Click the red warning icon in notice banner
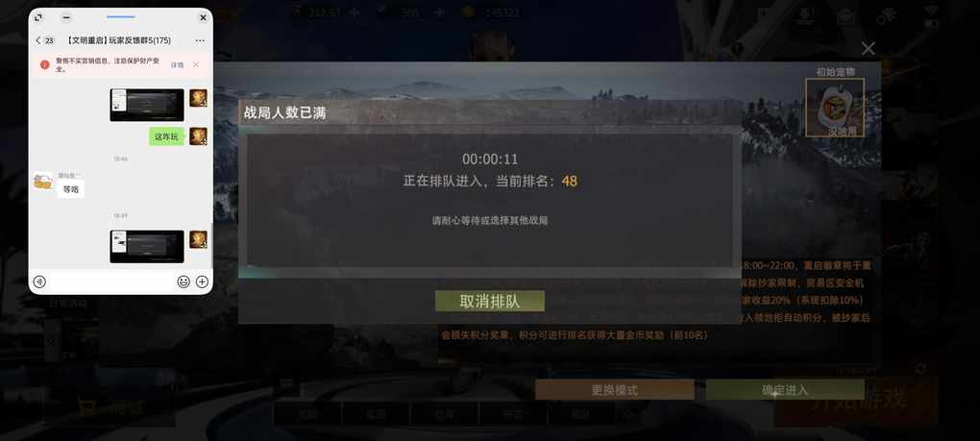The image size is (980, 441). (x=44, y=65)
